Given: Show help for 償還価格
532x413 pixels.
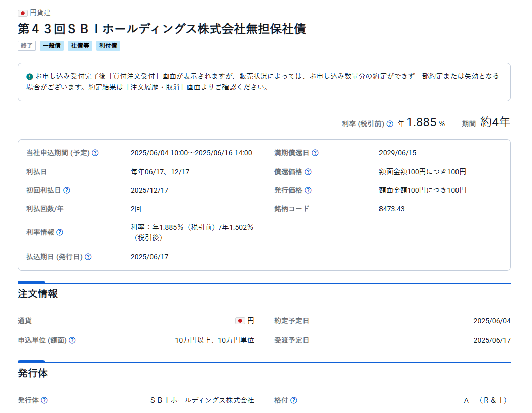Looking at the screenshot, I should point(308,172).
